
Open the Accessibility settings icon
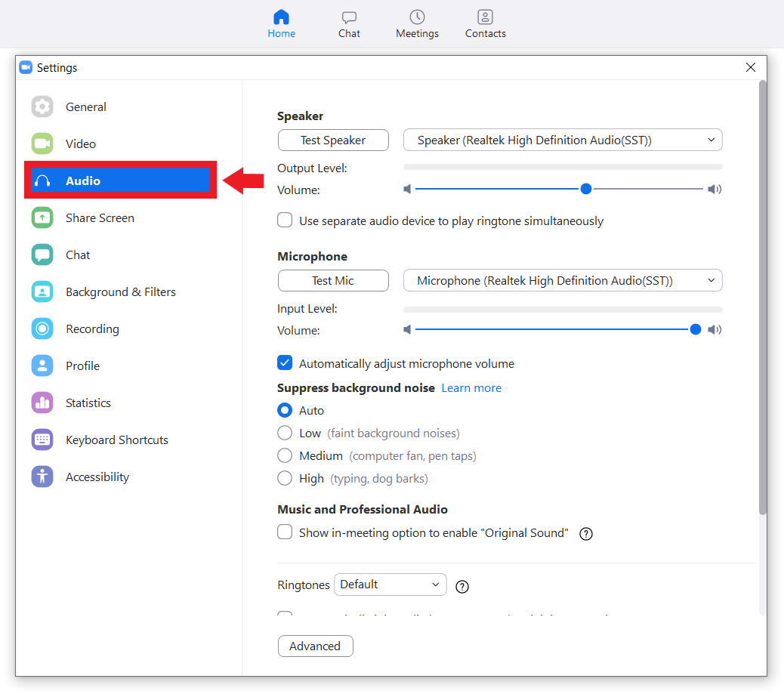[x=42, y=477]
